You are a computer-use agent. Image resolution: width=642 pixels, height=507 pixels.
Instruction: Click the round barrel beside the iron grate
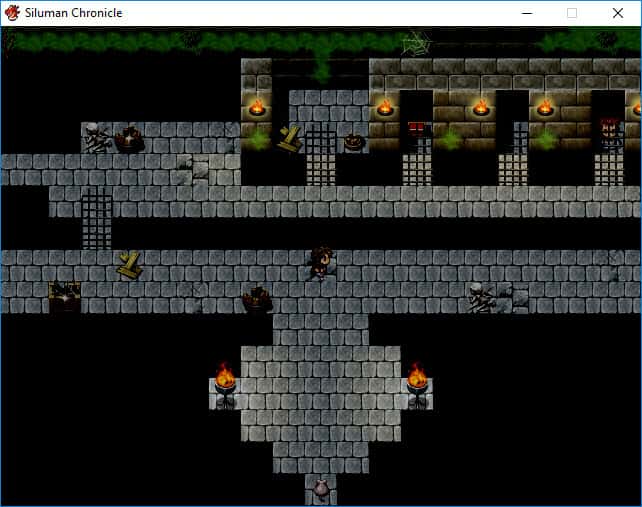(x=353, y=142)
